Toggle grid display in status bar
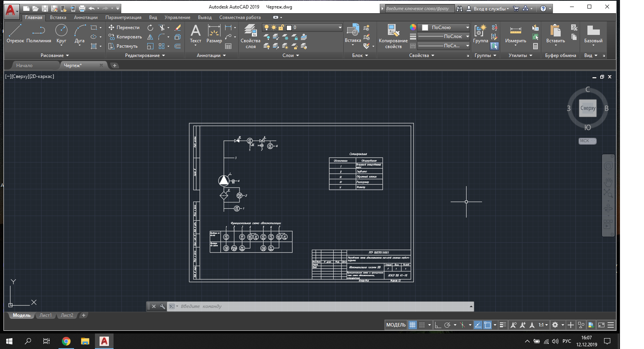The image size is (644, 349). pos(413,325)
